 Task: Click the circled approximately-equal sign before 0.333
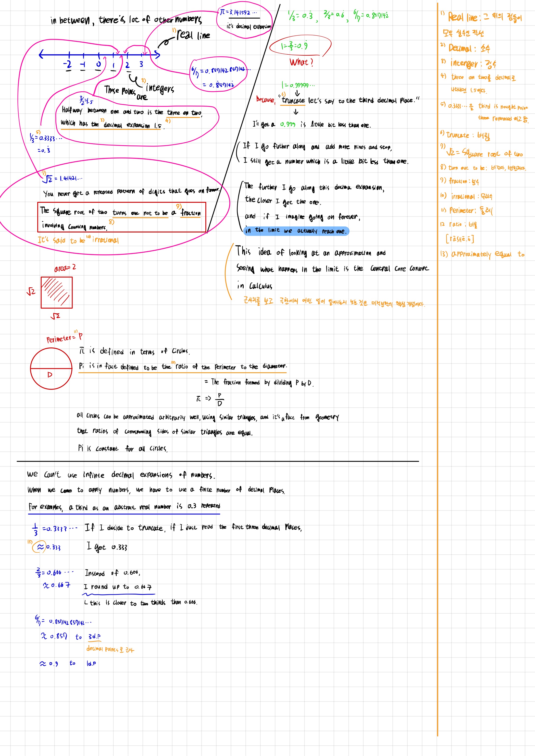click(40, 547)
